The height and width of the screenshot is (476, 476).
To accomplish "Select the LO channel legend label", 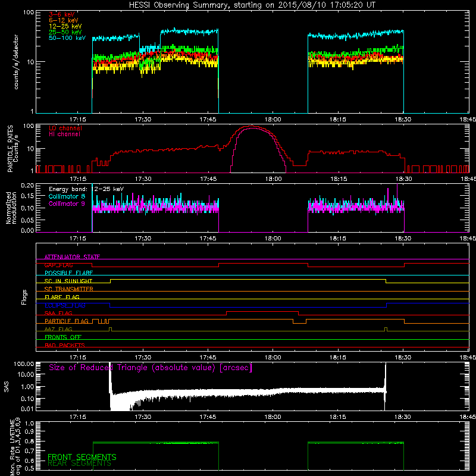I will coord(65,128).
